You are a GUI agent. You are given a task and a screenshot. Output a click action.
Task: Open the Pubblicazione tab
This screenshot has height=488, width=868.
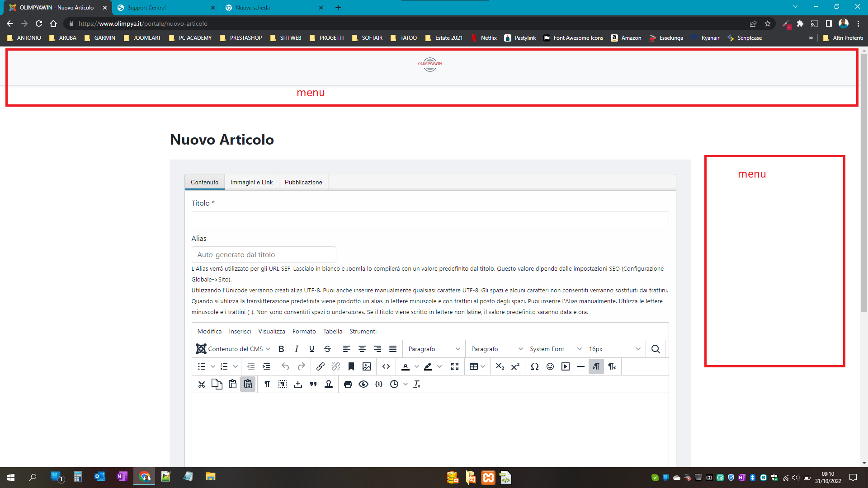click(x=303, y=182)
